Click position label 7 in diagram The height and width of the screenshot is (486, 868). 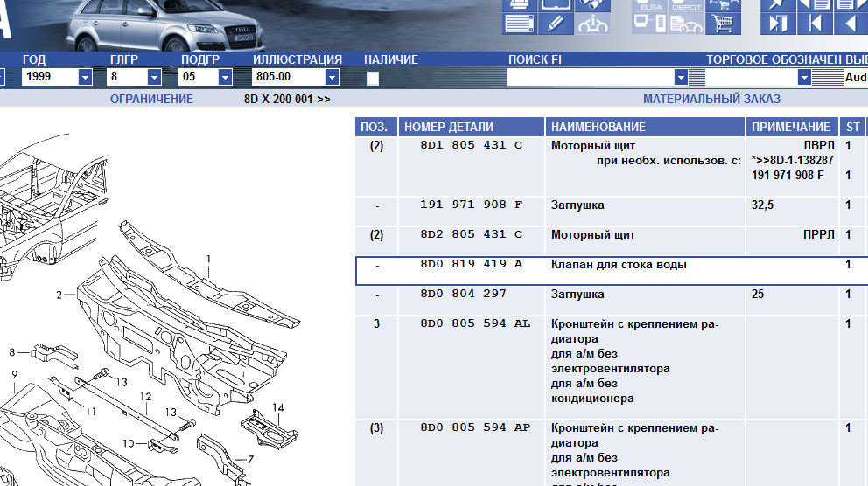(x=251, y=459)
